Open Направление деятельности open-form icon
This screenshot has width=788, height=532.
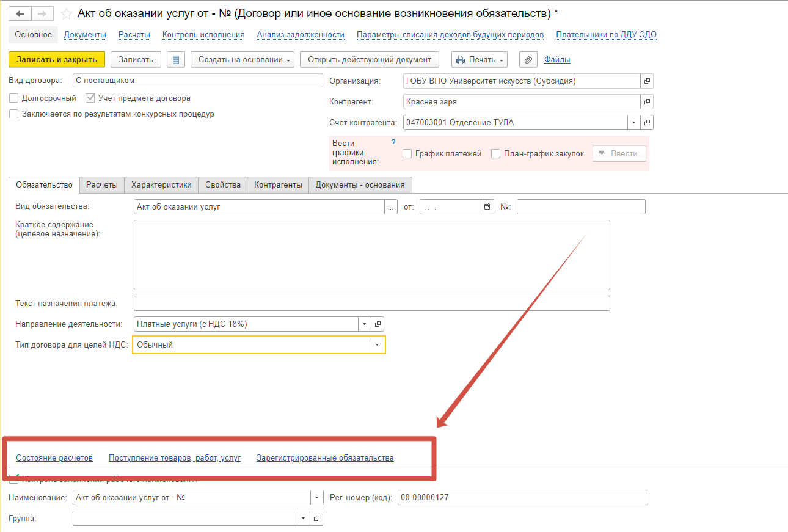coord(378,324)
